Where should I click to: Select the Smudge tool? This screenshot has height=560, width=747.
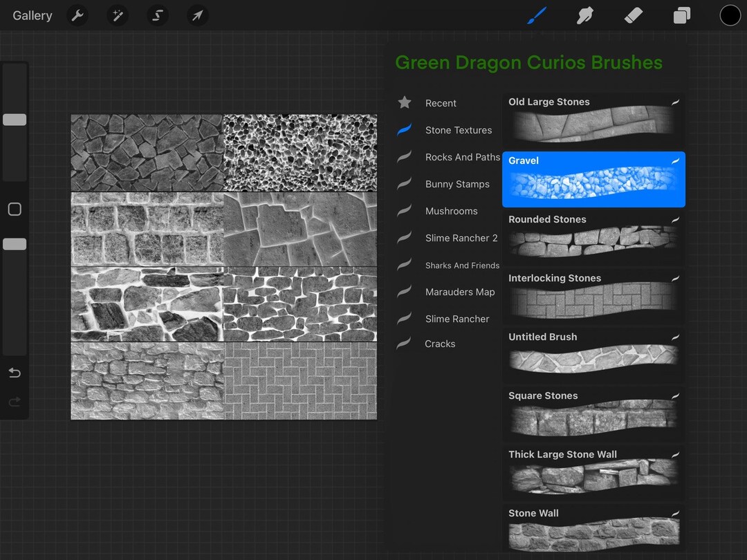585,15
